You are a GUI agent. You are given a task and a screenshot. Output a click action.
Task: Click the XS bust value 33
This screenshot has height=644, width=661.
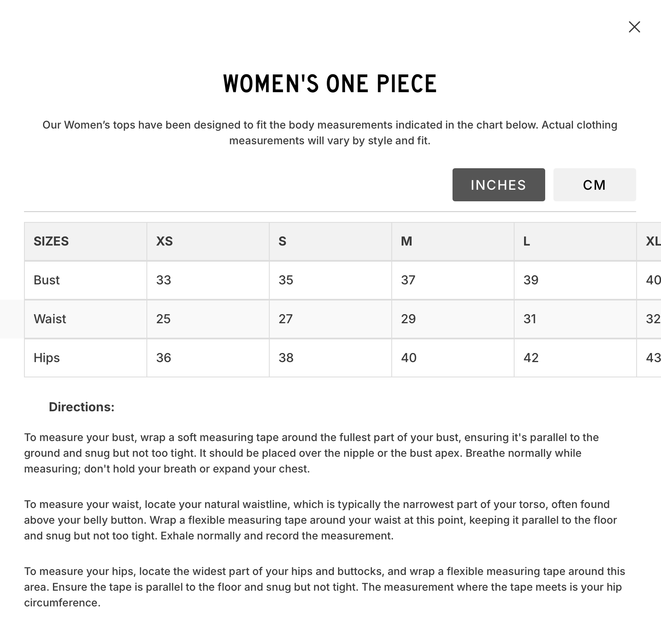(x=164, y=280)
